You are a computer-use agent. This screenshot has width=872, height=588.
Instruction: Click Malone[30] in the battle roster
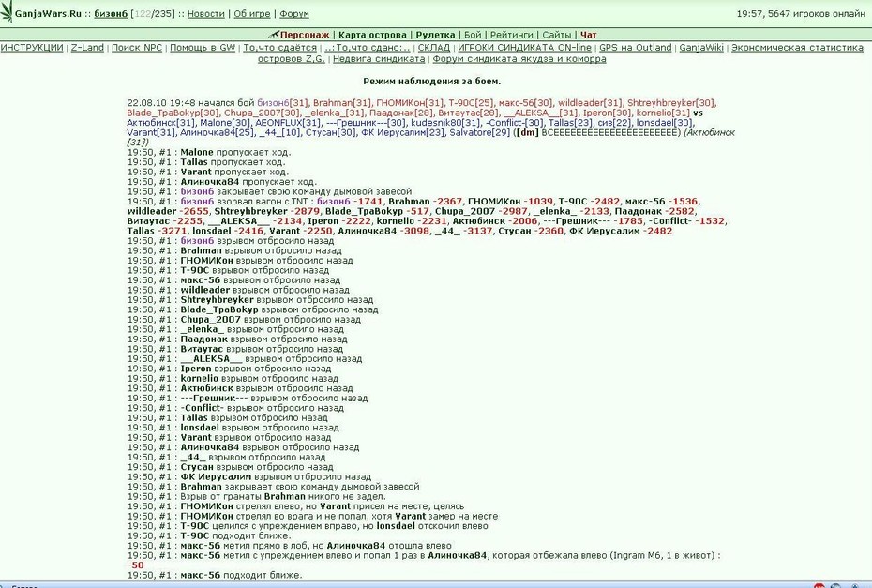point(225,123)
